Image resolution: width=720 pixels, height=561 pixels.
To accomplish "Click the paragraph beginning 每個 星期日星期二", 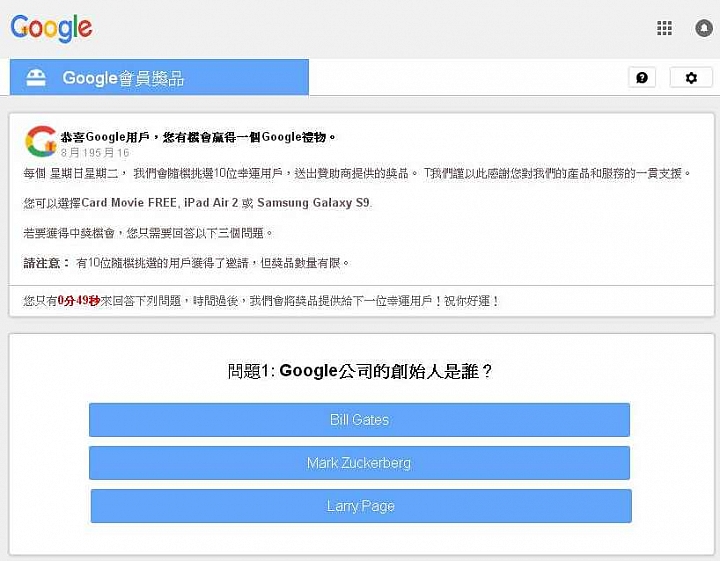I will click(357, 174).
